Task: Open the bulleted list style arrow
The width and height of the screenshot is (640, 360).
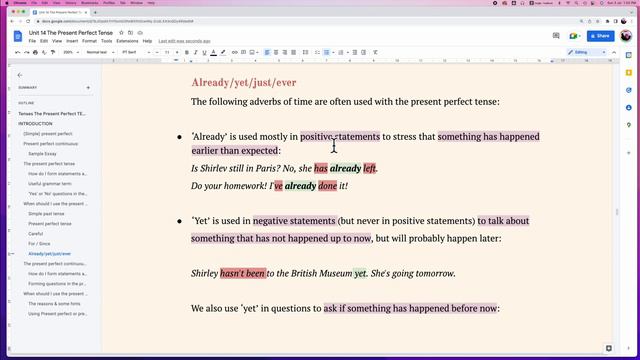Action: [333, 53]
